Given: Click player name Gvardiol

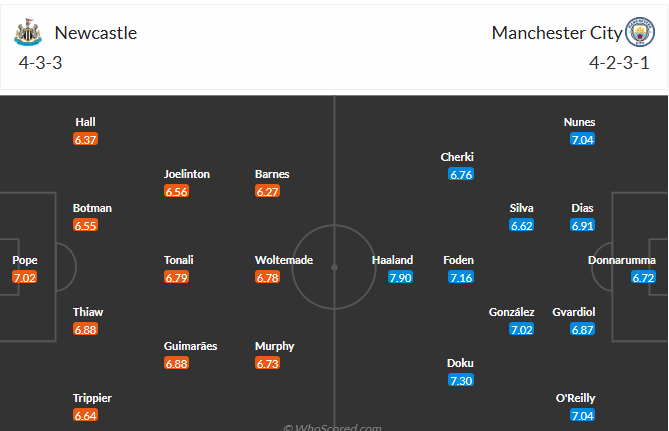Looking at the screenshot, I should point(573,312).
